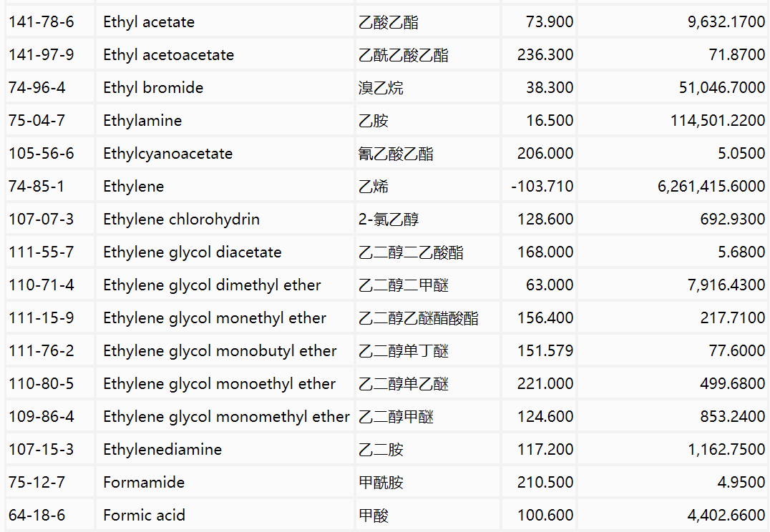The width and height of the screenshot is (770, 532).
Task: Select the Ethylamine row name
Action: (142, 121)
